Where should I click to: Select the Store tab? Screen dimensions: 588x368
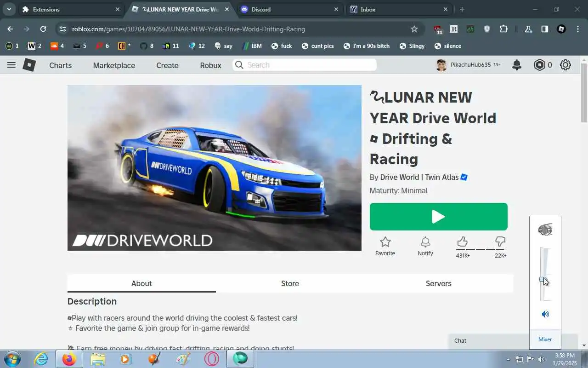point(290,283)
